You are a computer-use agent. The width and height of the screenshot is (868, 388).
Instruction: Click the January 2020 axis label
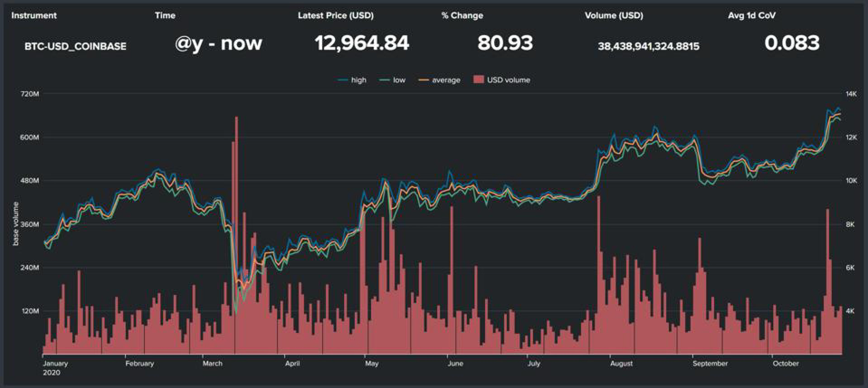click(56, 368)
